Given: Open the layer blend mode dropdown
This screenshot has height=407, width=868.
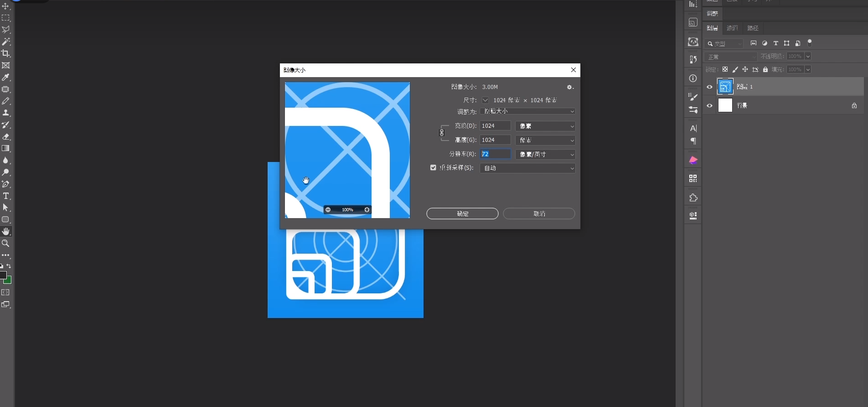Looking at the screenshot, I should pos(731,57).
